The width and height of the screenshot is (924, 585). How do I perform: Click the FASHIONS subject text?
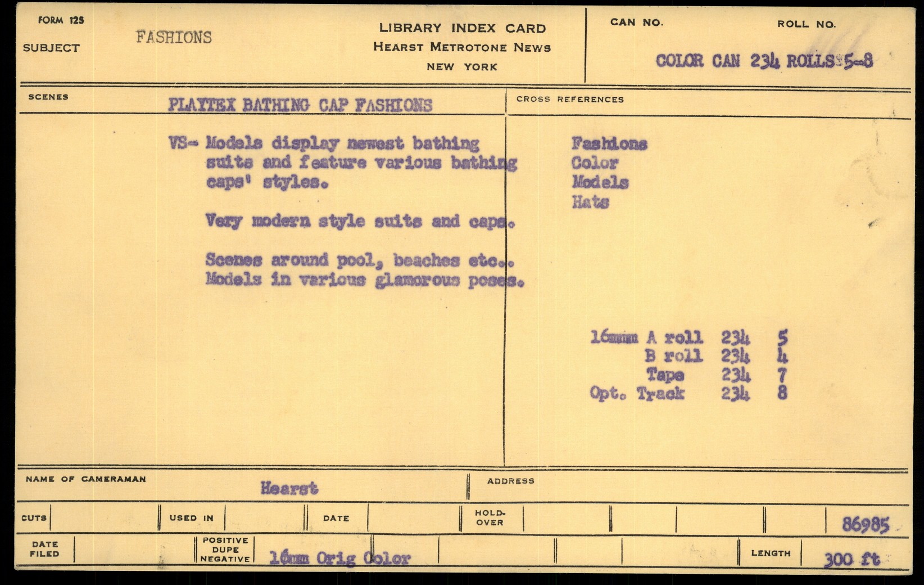(x=174, y=38)
